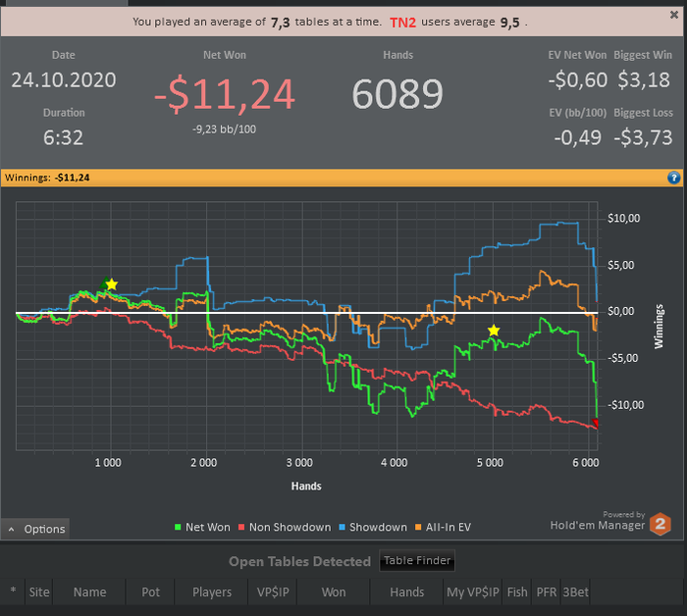This screenshot has width=687, height=616.
Task: Sort by the Site column header
Action: (39, 591)
